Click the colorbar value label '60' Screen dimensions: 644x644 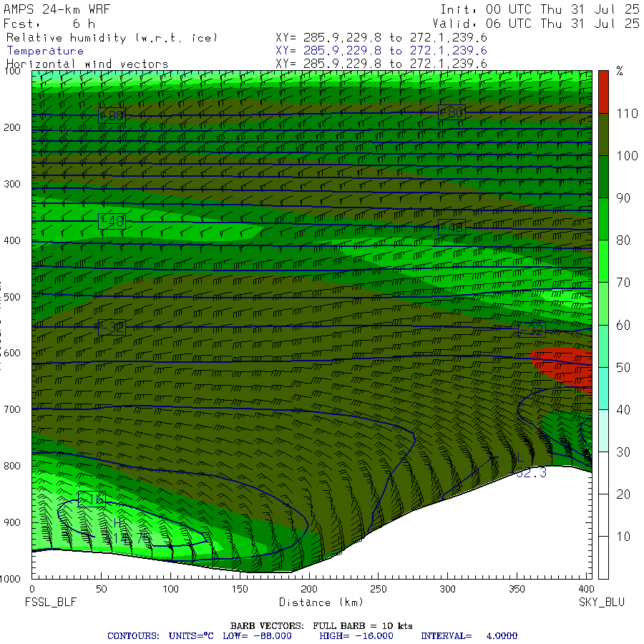pyautogui.click(x=623, y=326)
